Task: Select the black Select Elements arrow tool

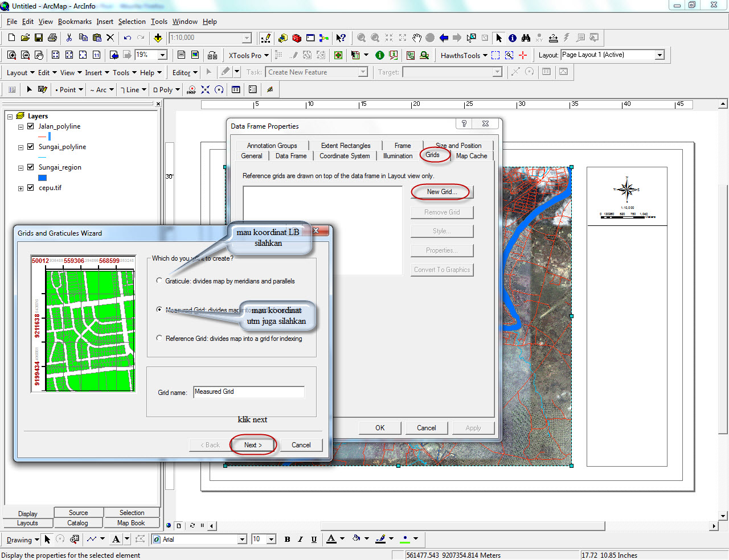Action: [x=498, y=38]
